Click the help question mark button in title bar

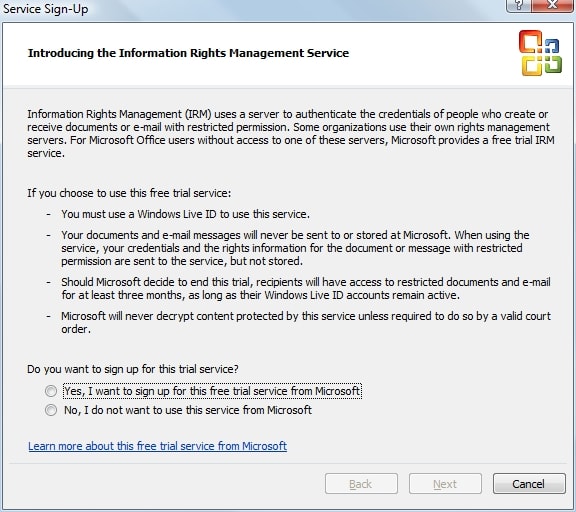518,6
